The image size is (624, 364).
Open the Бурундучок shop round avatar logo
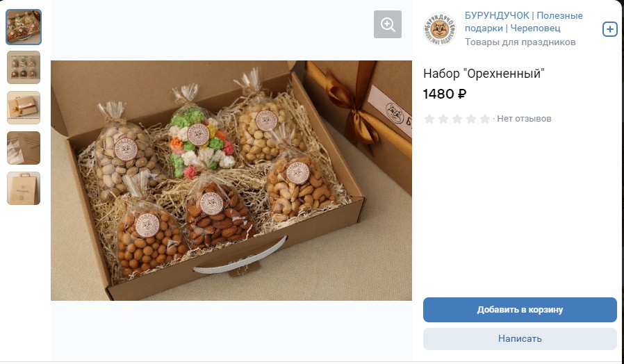tap(439, 29)
